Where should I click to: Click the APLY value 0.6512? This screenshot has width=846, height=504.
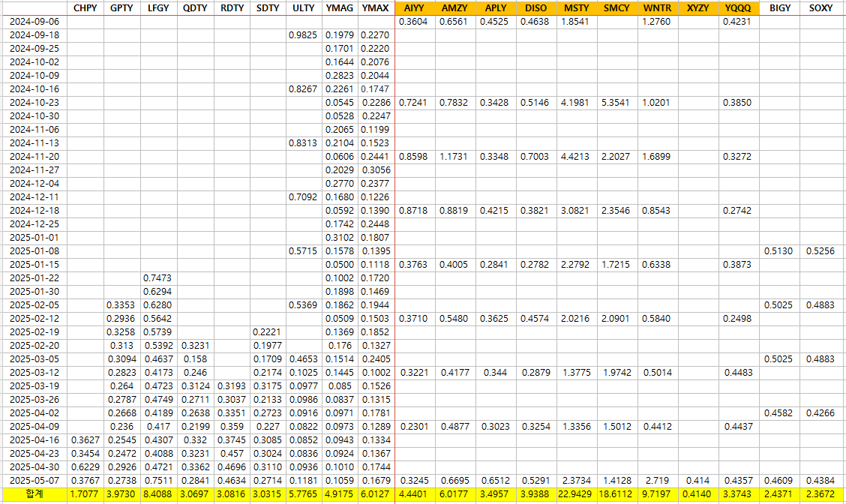495,480
